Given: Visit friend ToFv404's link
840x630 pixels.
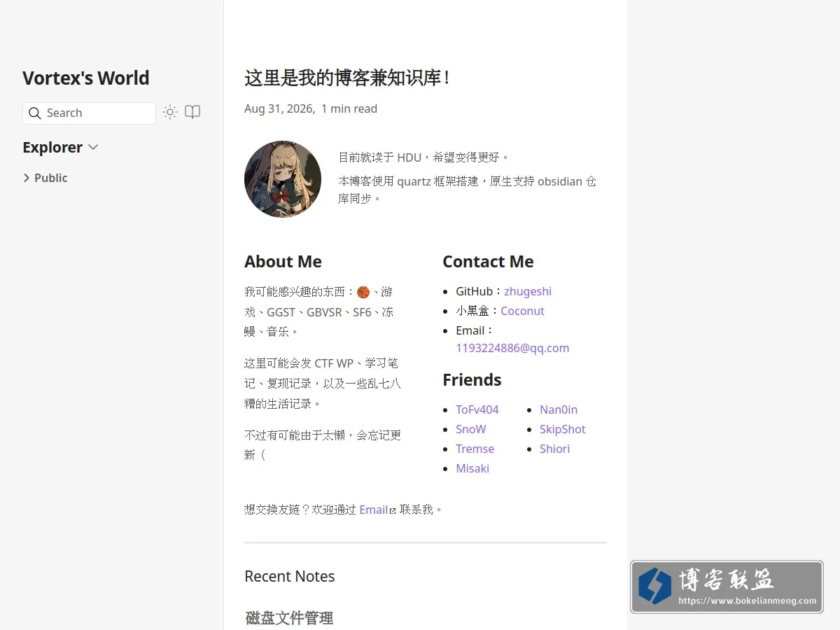Looking at the screenshot, I should (477, 409).
